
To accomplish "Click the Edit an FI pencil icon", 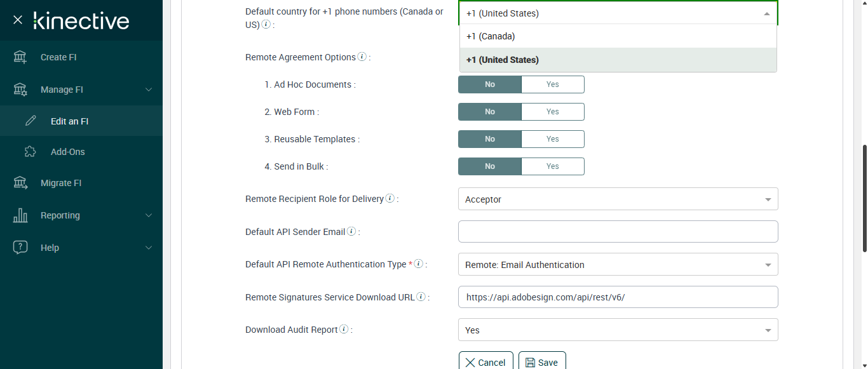I will [x=30, y=121].
